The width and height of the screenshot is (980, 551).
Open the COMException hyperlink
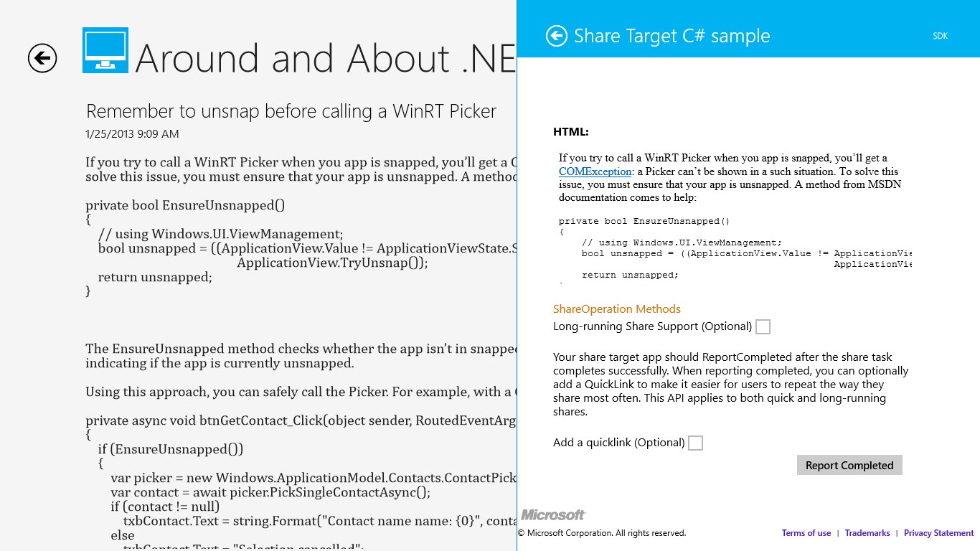point(595,171)
